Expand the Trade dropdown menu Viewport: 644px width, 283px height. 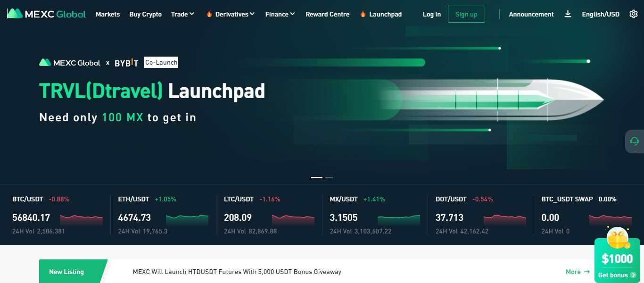[x=182, y=14]
